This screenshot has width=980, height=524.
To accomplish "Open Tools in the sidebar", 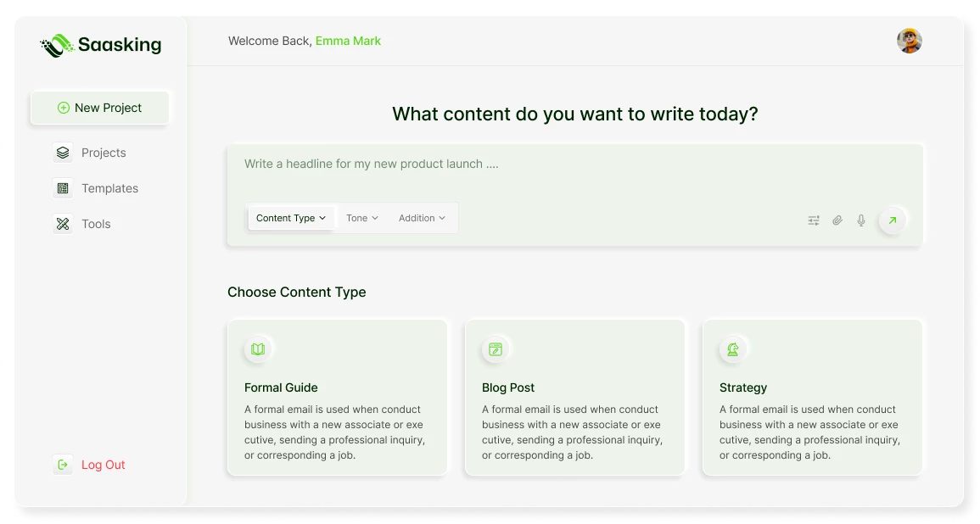I will (96, 224).
